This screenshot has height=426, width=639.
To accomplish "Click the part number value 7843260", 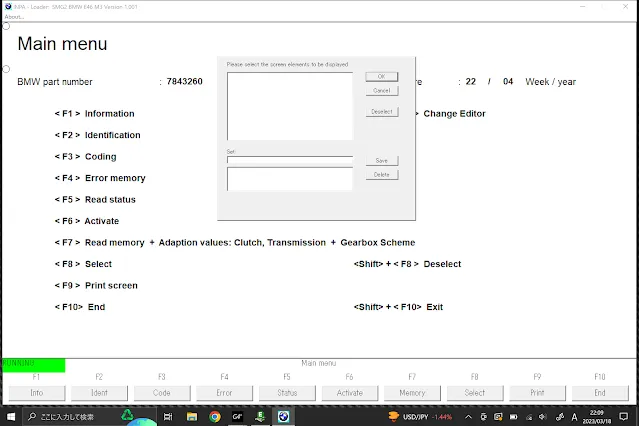I will (x=185, y=82).
